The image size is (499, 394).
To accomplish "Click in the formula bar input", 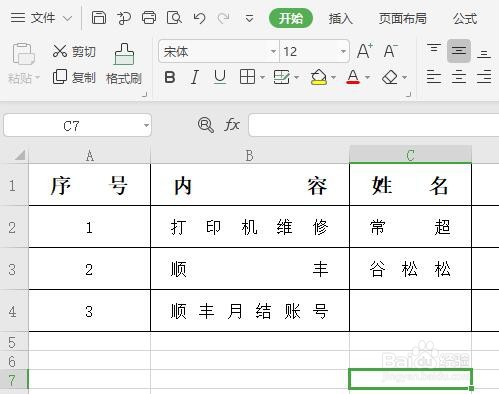I will click(x=373, y=125).
